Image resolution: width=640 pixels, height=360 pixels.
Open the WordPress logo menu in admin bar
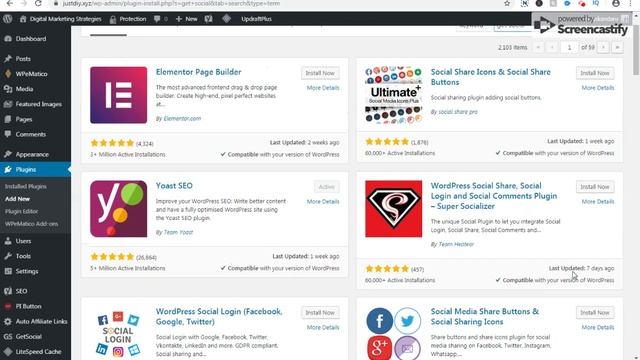(x=7, y=19)
